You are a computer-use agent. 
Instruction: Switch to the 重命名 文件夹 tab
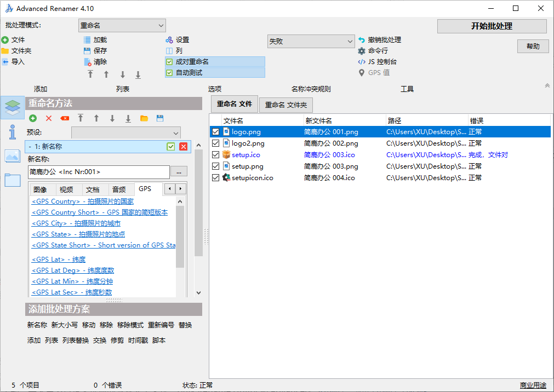point(285,105)
